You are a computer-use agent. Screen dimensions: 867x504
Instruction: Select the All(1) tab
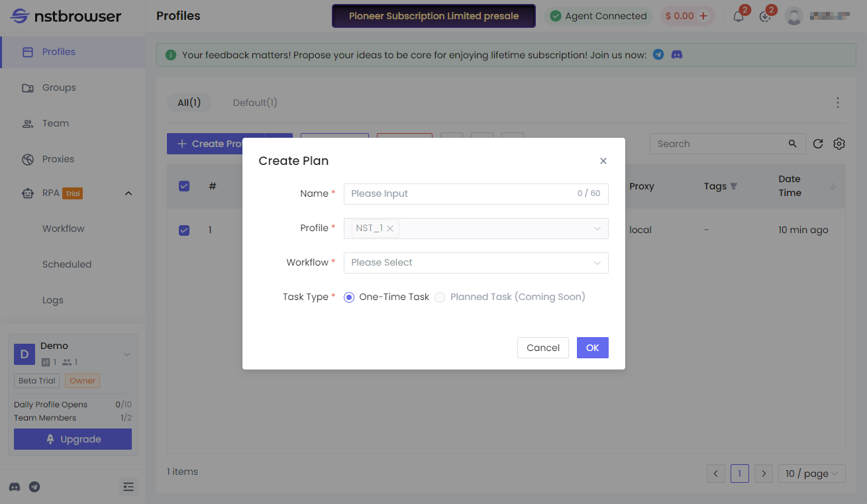pos(189,103)
